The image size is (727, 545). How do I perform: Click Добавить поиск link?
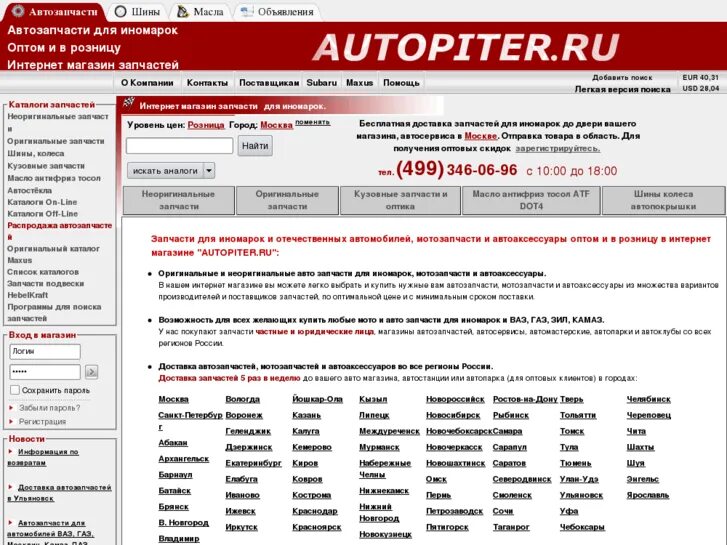pos(622,77)
